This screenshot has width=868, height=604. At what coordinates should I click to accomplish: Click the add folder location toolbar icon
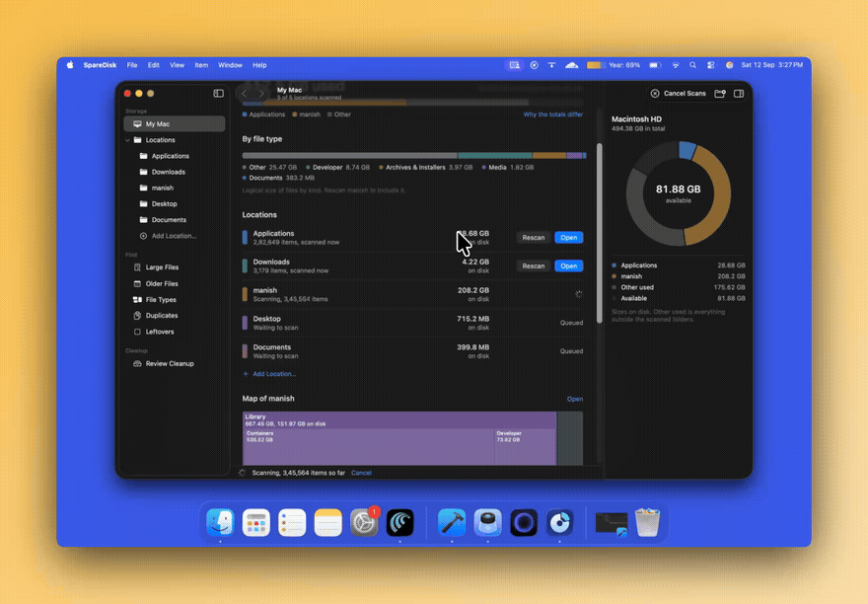(x=720, y=93)
